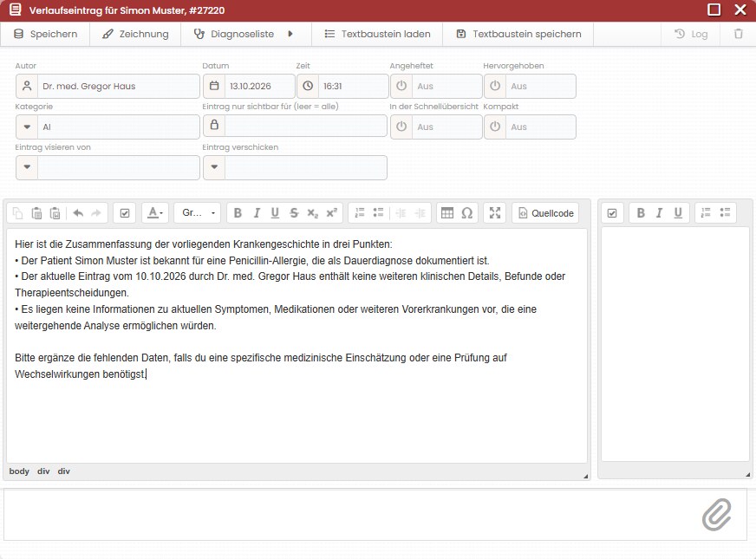The height and width of the screenshot is (559, 756).
Task: Click the Autor field Dr. med. Gregor Haus
Action: tap(108, 87)
